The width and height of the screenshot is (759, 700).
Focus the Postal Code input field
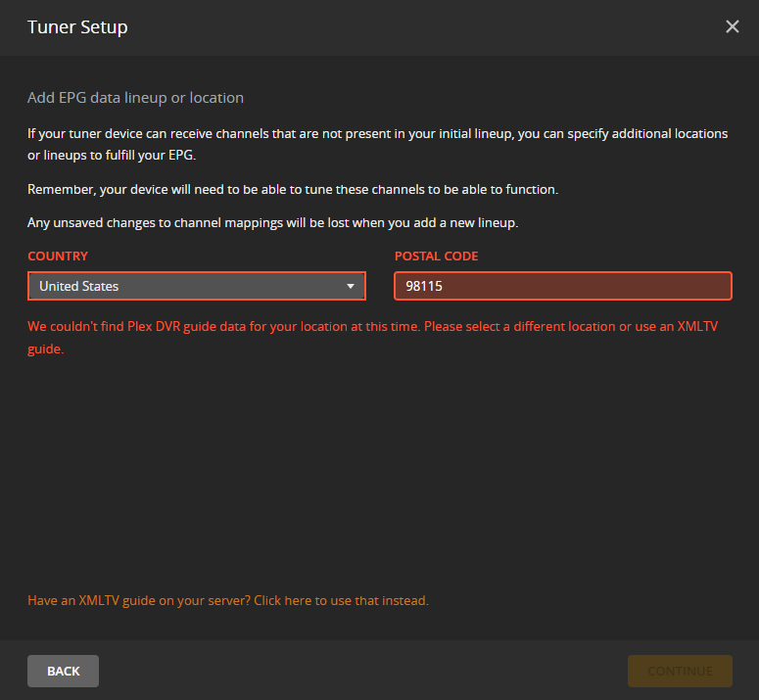point(563,286)
